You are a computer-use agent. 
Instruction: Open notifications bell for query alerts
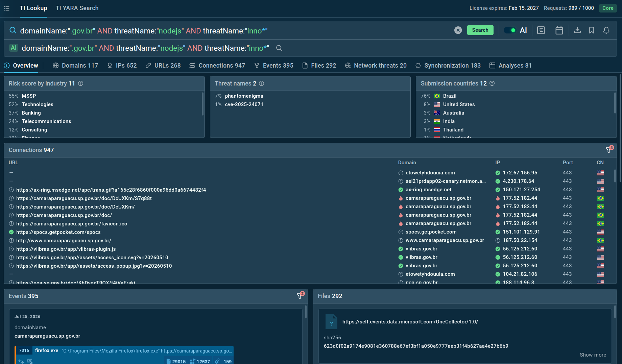[606, 30]
